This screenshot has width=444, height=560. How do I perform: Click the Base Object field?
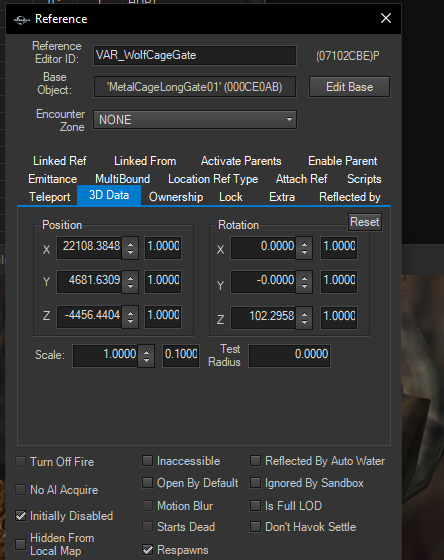(195, 87)
